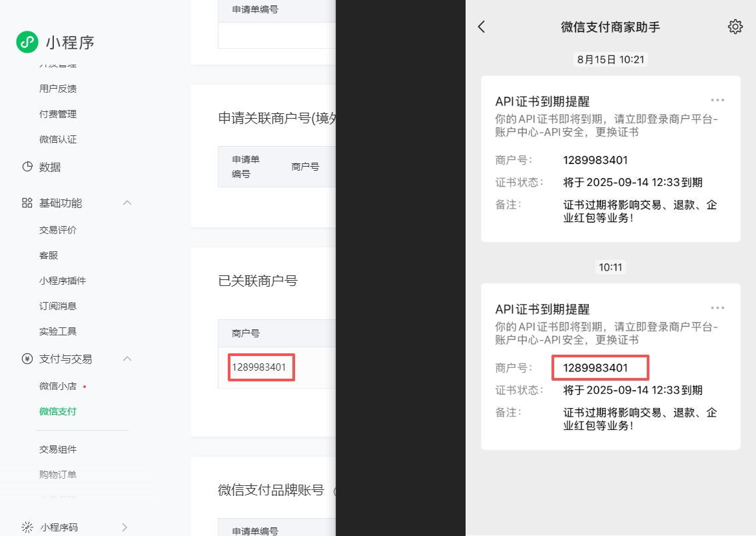
Task: Open 订阅消息 in the sidebar
Action: [x=58, y=306]
